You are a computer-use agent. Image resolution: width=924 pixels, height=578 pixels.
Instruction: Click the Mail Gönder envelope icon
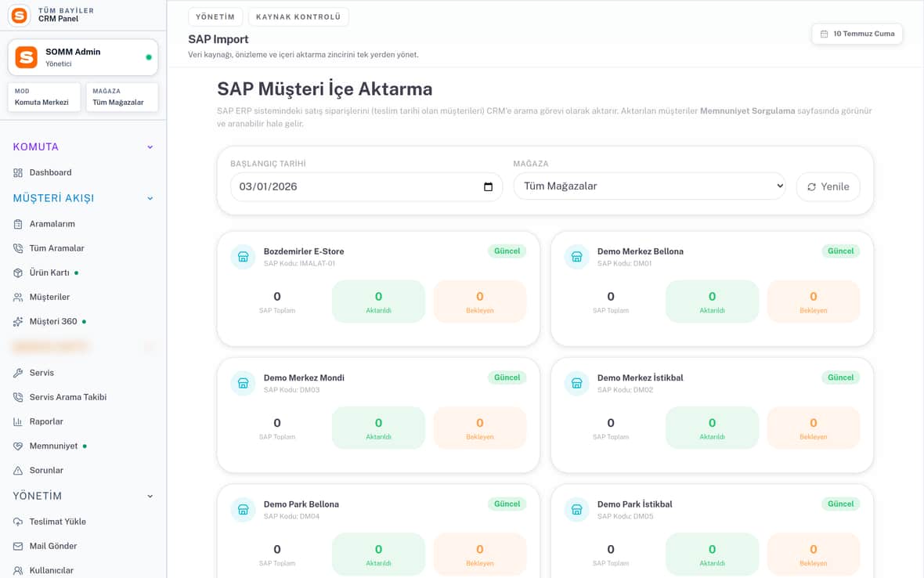pyautogui.click(x=18, y=546)
